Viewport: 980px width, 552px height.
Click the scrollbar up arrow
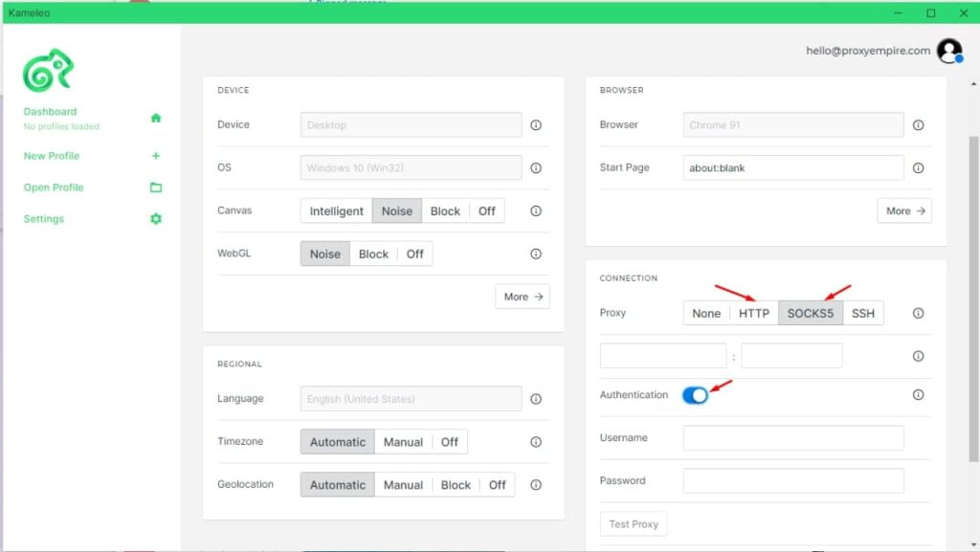973,83
